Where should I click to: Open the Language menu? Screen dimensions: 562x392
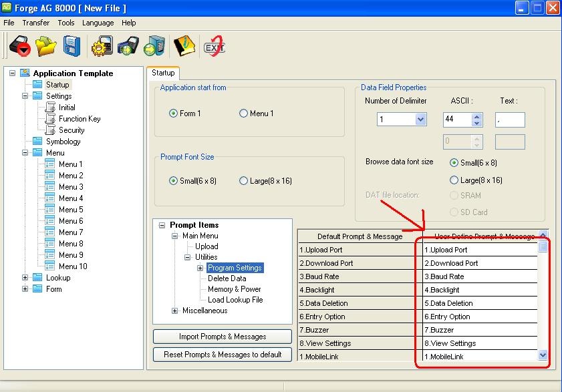click(x=98, y=23)
